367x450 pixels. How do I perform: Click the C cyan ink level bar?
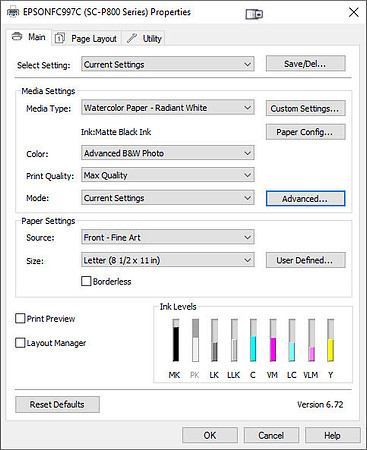click(253, 340)
